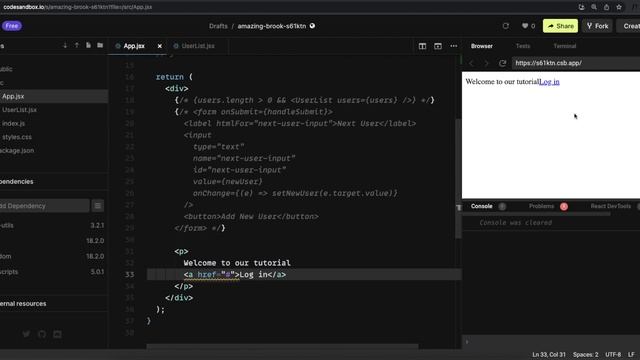The height and width of the screenshot is (360, 640).
Task: Click the yellow Share button
Action: click(560, 26)
